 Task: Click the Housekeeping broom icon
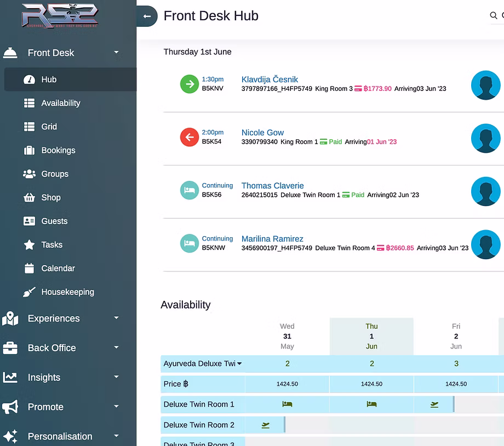pos(30,292)
